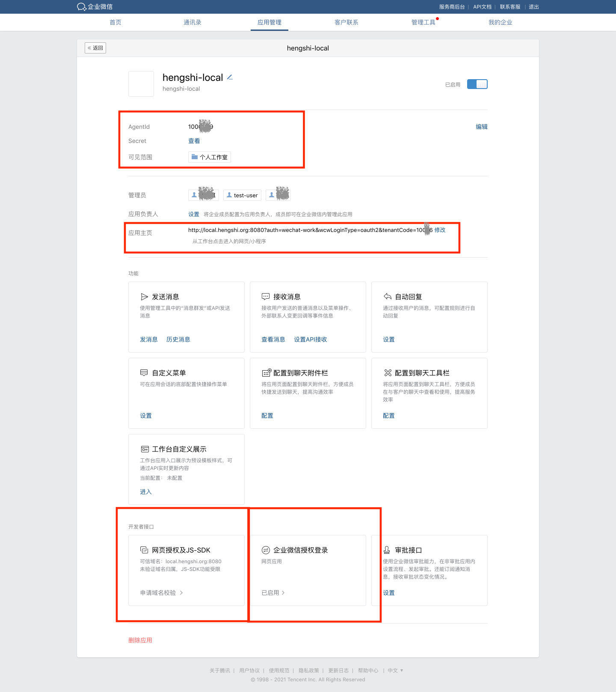Click the 删除应用 delete link
This screenshot has height=692, width=616.
pyautogui.click(x=140, y=640)
